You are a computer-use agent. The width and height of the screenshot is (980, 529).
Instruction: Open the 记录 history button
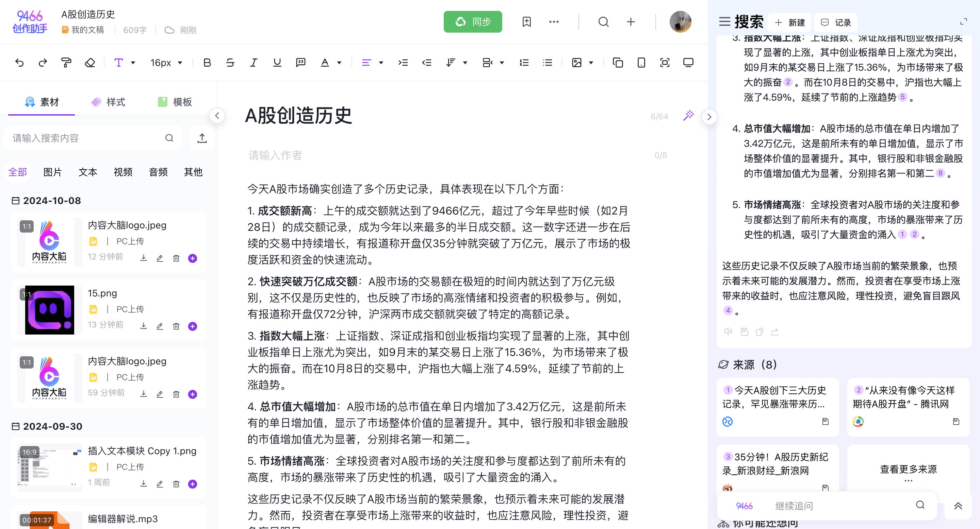click(836, 22)
